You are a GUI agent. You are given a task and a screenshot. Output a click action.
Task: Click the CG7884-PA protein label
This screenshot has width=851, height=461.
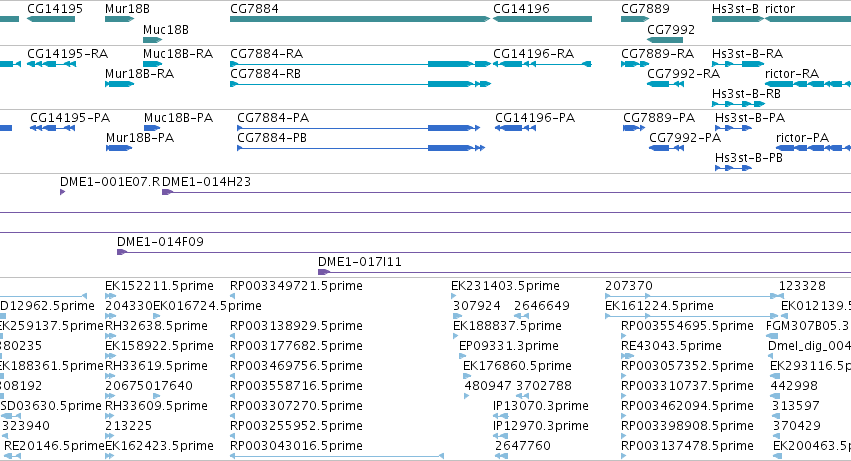(x=273, y=118)
